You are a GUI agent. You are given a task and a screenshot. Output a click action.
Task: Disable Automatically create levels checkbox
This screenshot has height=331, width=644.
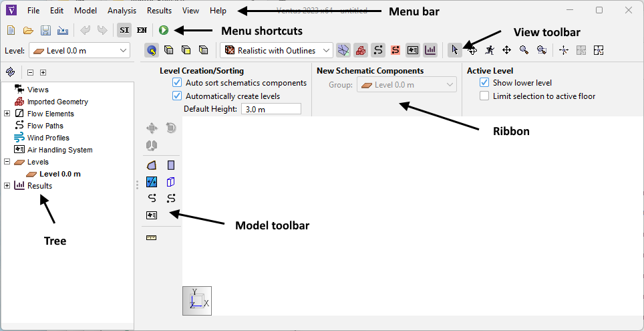click(177, 96)
